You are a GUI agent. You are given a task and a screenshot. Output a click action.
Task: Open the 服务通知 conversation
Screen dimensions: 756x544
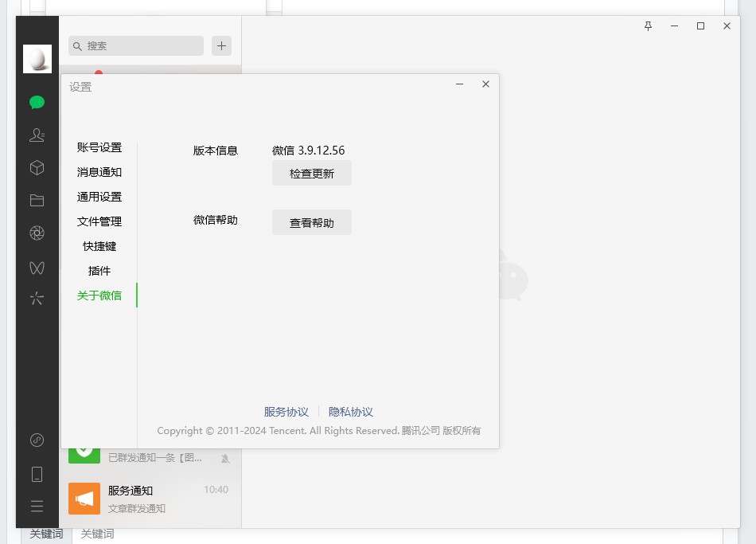point(150,499)
